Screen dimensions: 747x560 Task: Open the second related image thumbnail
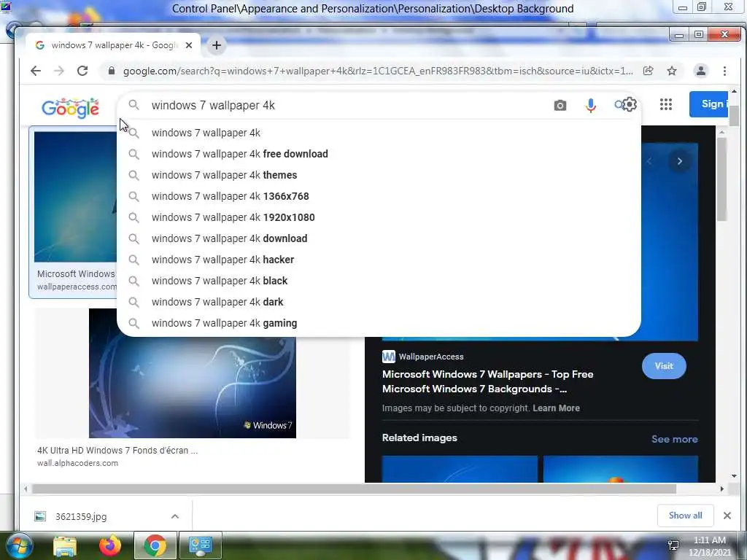tap(621, 469)
